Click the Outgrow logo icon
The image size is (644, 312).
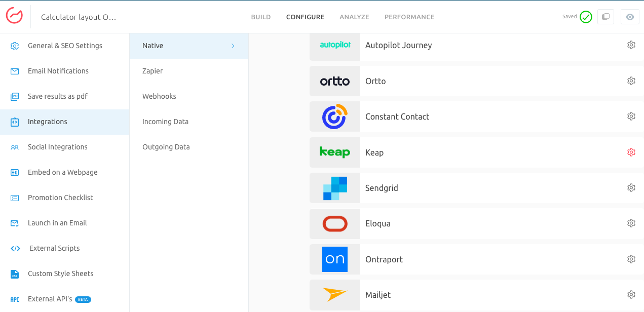point(15,16)
